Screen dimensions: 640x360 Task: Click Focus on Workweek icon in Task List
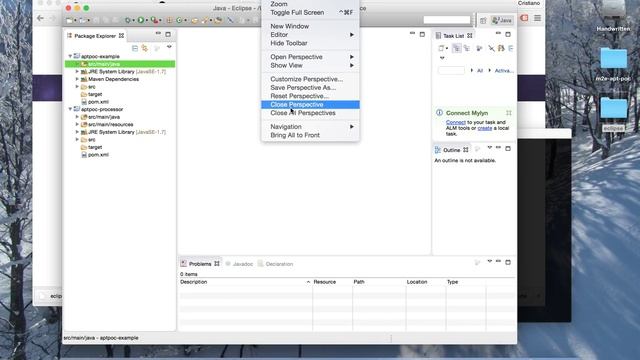[480, 49]
